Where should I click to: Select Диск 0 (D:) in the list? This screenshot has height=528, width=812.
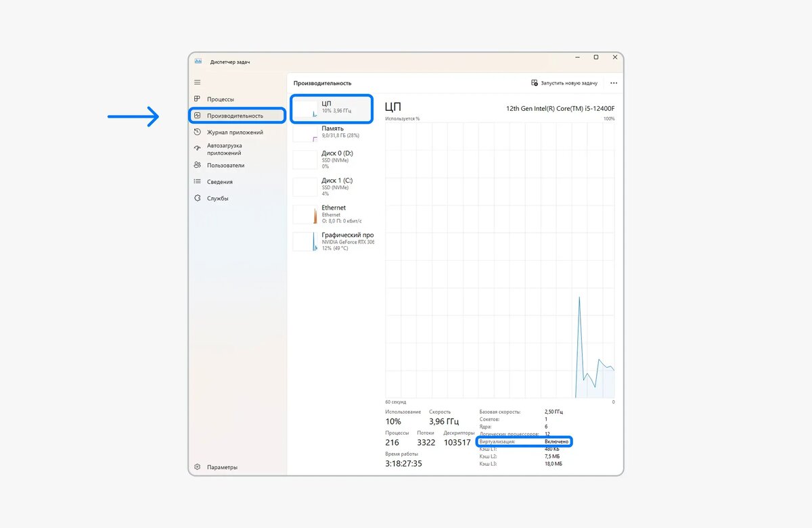click(332, 159)
